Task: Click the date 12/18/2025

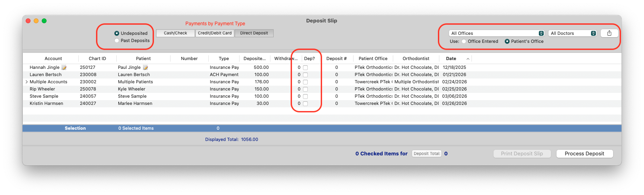Action: (455, 68)
